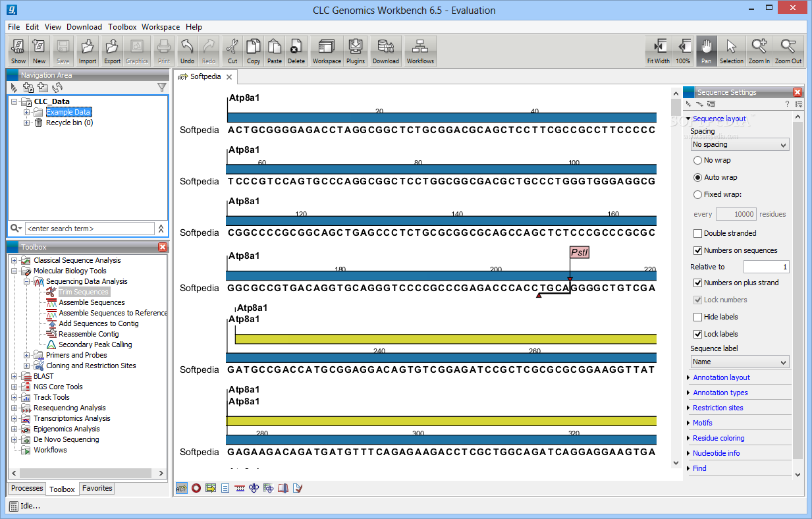
Task: Select the No wrap radio button
Action: tap(697, 160)
